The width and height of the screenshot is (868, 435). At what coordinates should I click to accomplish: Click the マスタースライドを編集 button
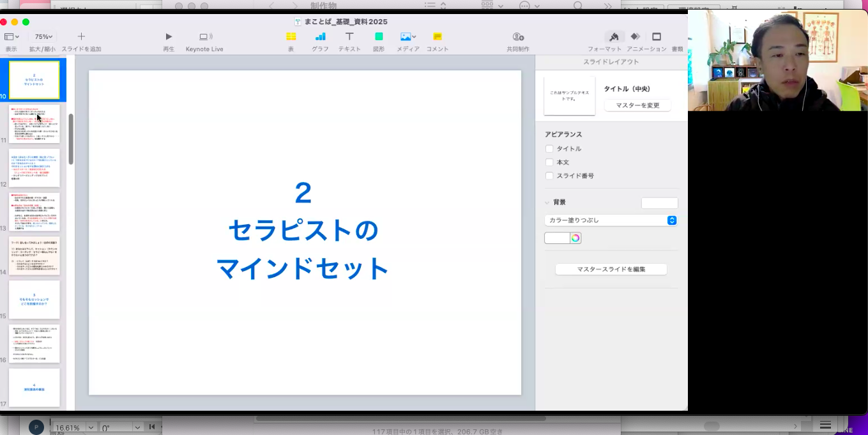tap(611, 270)
